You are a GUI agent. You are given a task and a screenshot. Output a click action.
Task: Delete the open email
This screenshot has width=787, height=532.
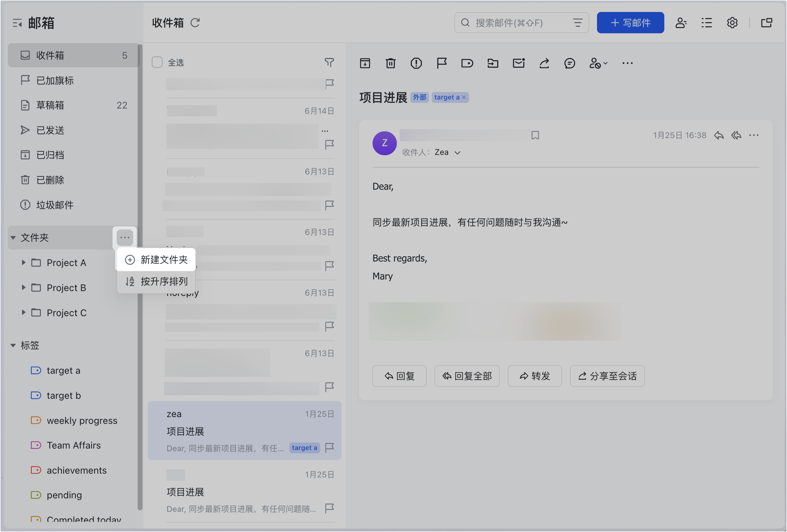391,63
